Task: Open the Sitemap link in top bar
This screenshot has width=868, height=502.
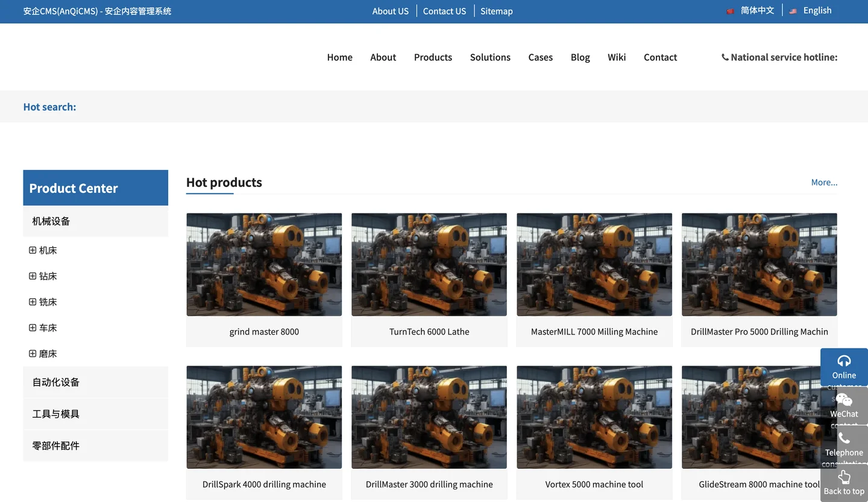Action: point(496,11)
